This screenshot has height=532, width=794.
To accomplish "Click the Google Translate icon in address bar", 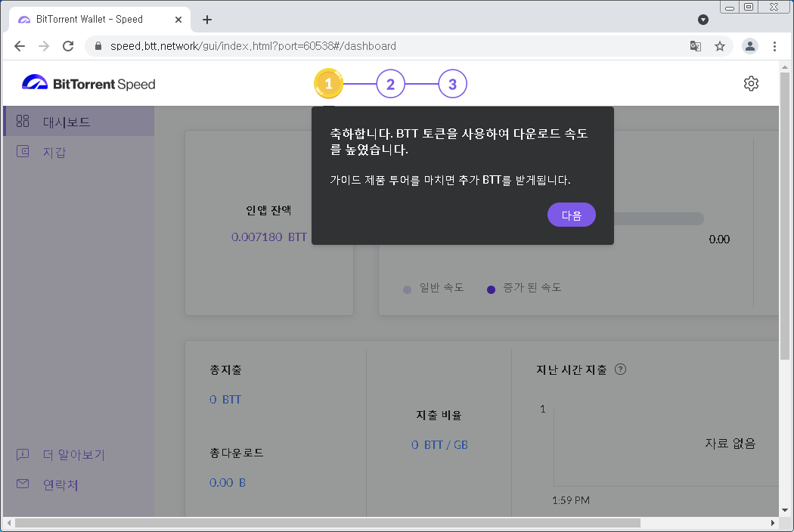I will [x=696, y=46].
